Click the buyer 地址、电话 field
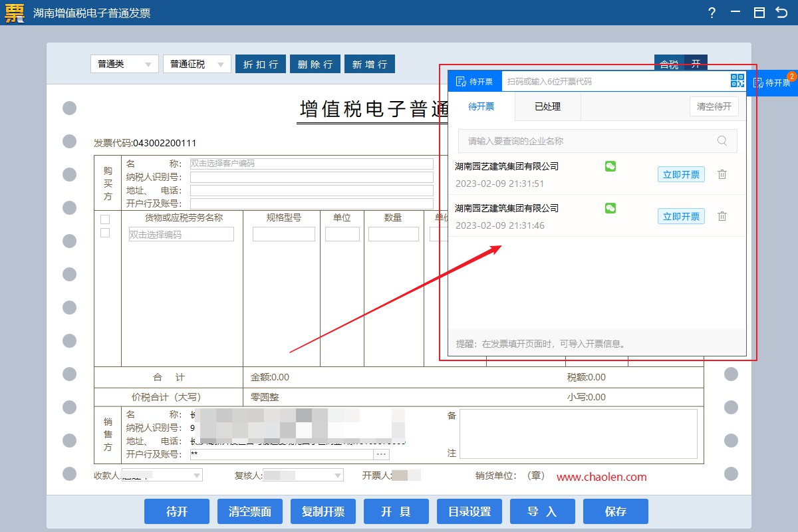The width and height of the screenshot is (798, 532). click(x=311, y=190)
